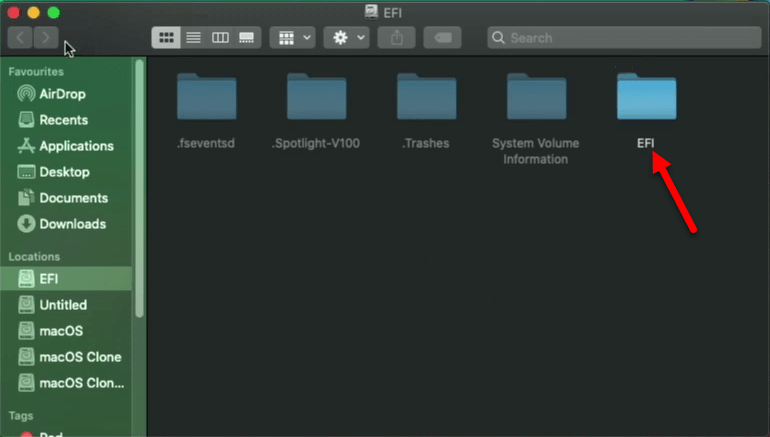Click the green zoom window button
Image resolution: width=770 pixels, height=437 pixels.
tap(54, 12)
